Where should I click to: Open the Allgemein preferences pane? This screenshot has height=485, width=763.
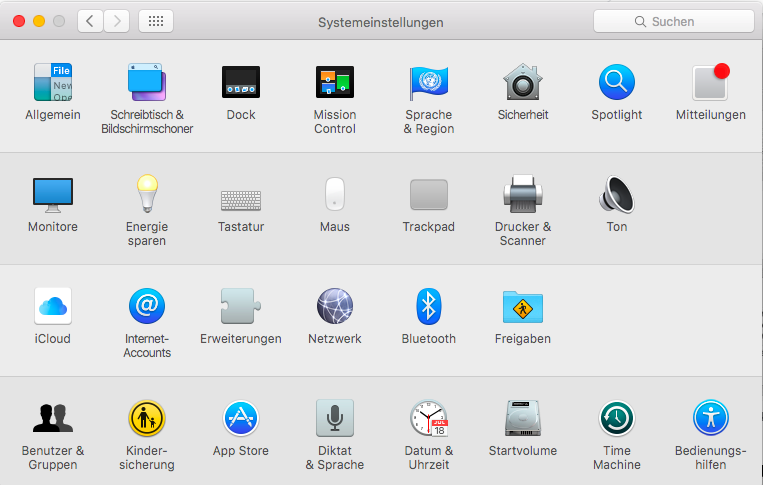click(53, 82)
